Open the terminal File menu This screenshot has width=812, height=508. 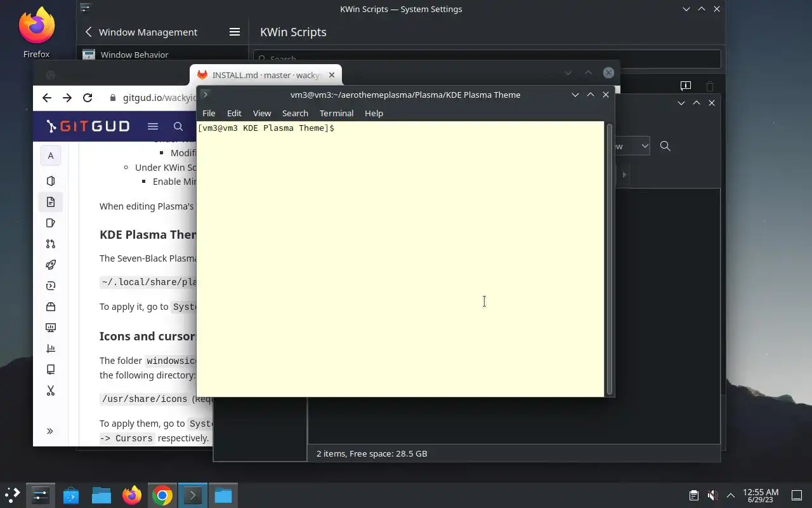209,113
